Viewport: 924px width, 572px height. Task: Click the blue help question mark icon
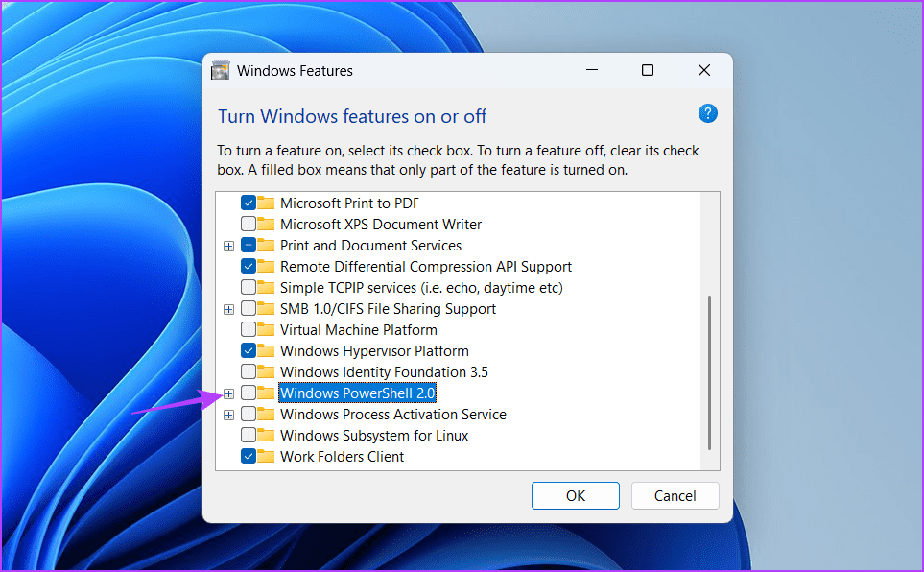click(x=707, y=114)
